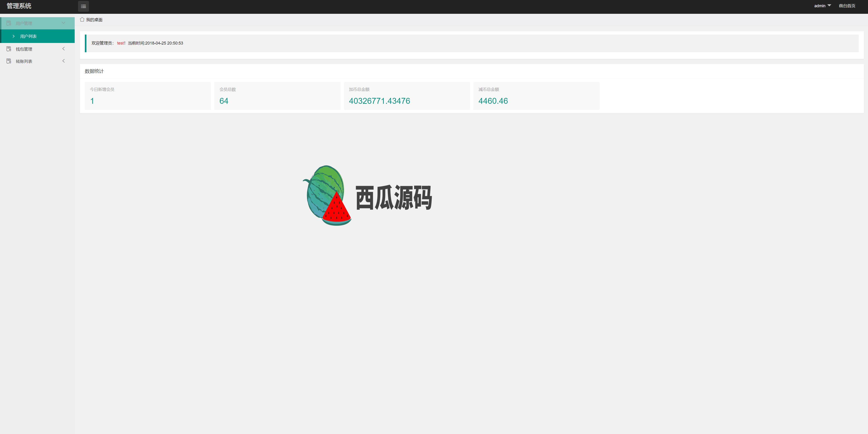Click the value 40326771.43476
This screenshot has width=868, height=434.
click(379, 101)
